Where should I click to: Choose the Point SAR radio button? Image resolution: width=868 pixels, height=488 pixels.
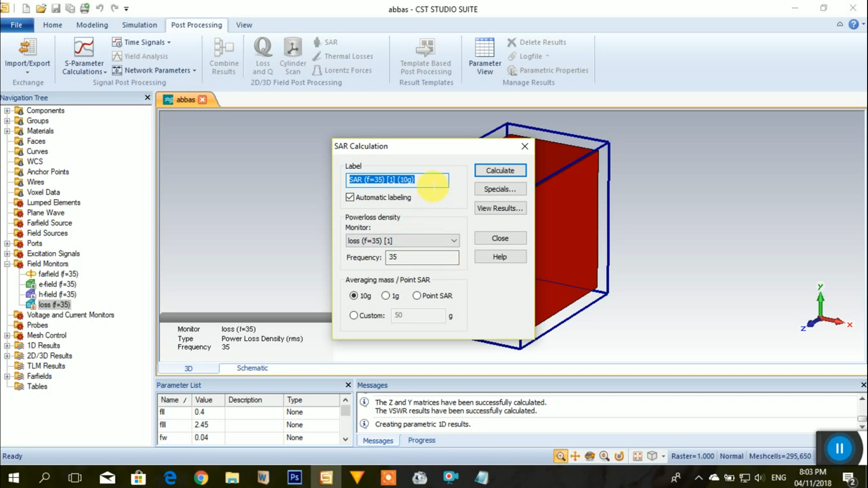417,296
